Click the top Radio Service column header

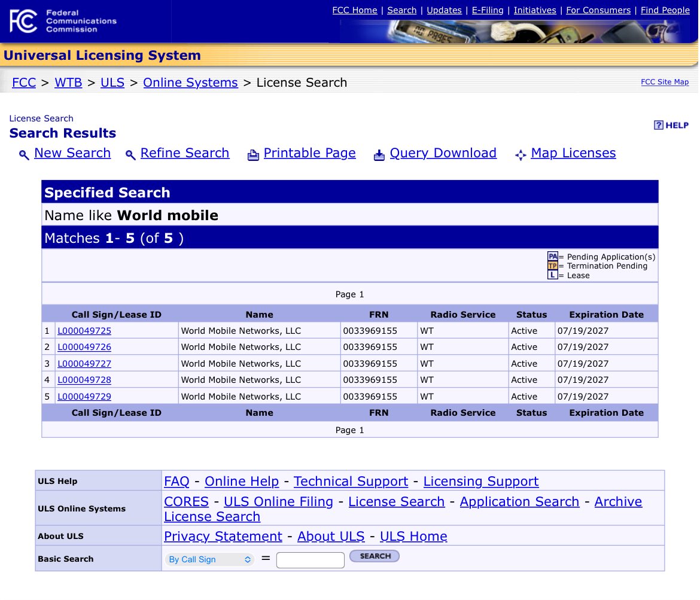click(x=463, y=315)
